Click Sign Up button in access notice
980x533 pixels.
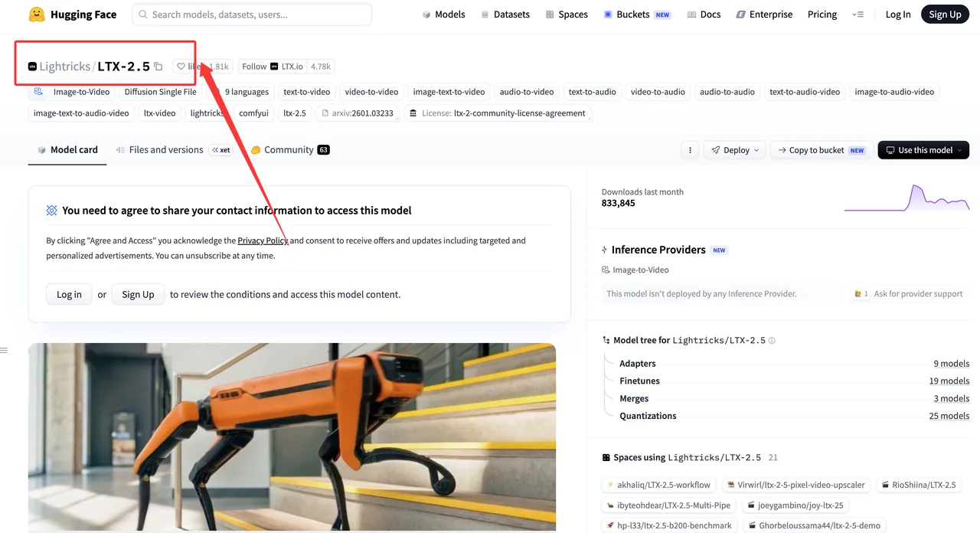click(138, 294)
